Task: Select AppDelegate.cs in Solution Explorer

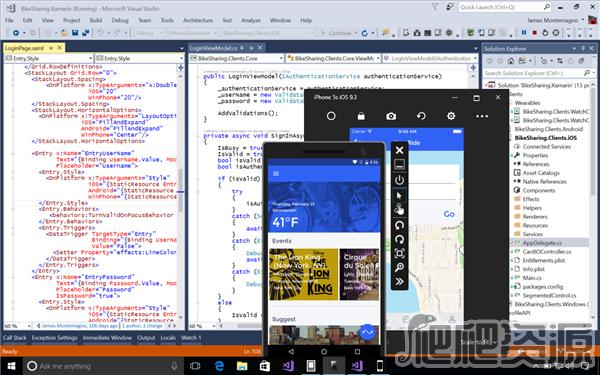Action: [542, 243]
